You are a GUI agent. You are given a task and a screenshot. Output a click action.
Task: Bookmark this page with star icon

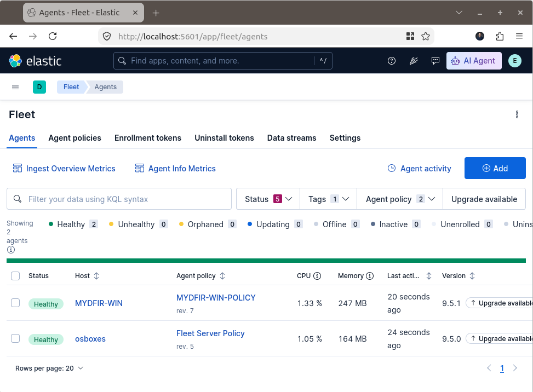426,36
